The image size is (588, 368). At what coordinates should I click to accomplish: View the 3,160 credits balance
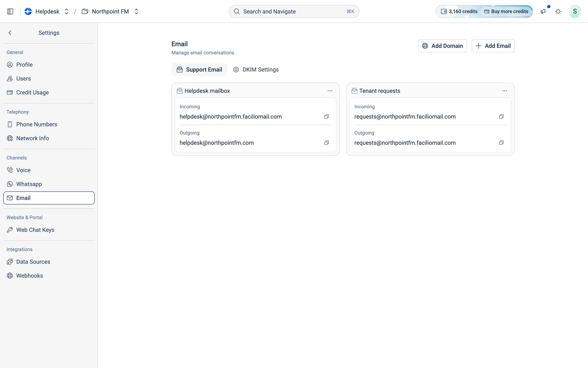click(x=459, y=11)
